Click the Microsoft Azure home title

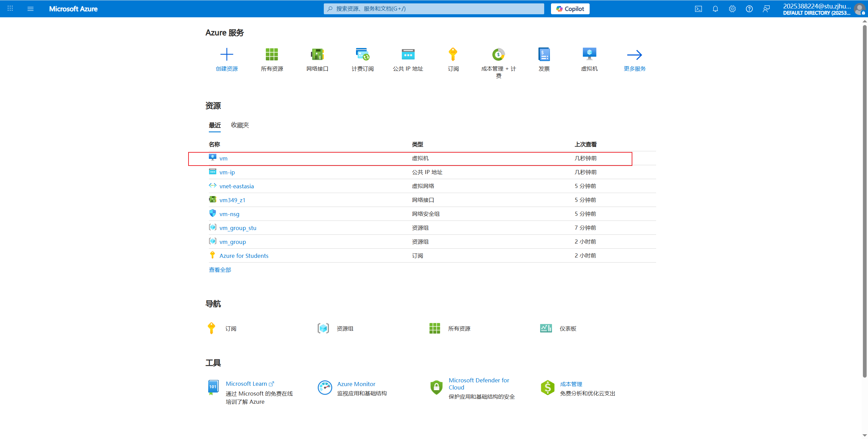point(73,9)
